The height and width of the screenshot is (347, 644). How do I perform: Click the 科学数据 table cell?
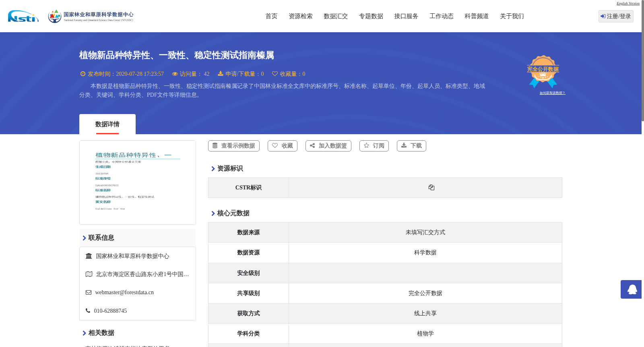(425, 253)
